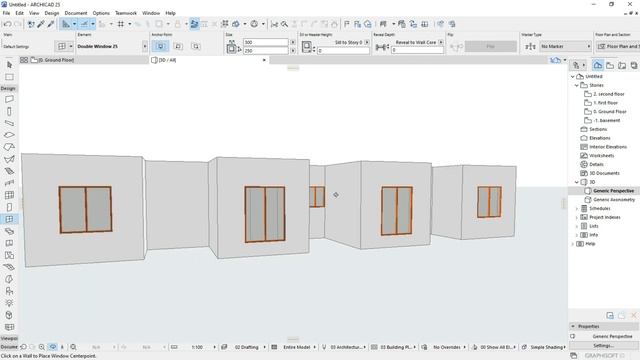Open the File menu
Screen dimensions: 640x360
coord(7,13)
